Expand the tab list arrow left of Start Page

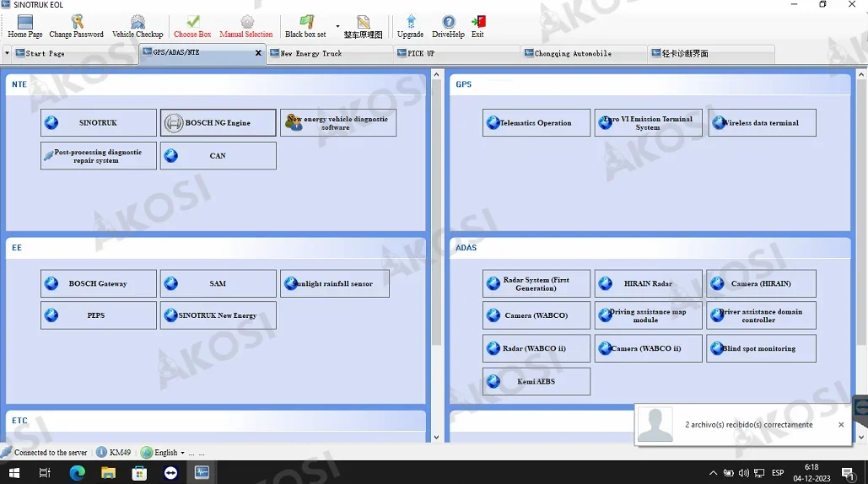[7, 54]
